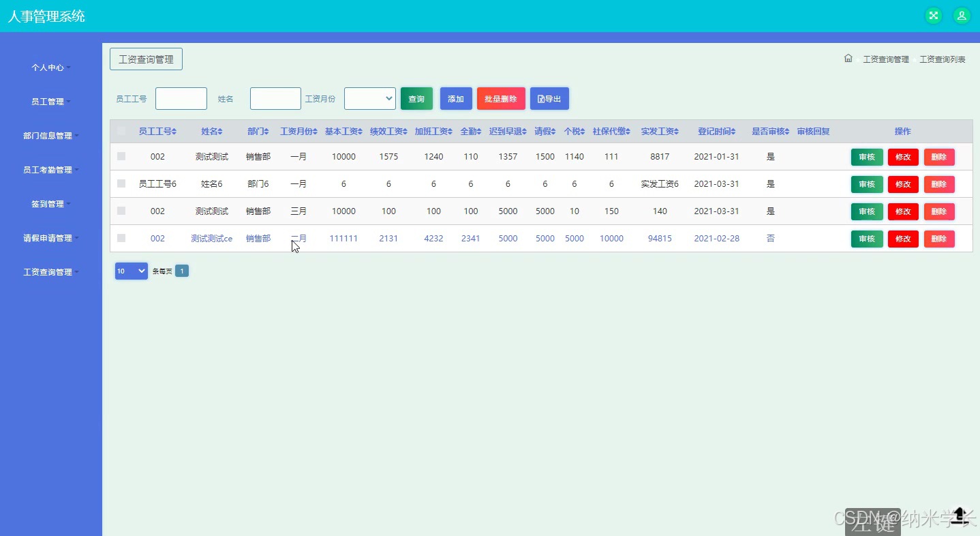Click the 查询 search button
The width and height of the screenshot is (980, 536).
(x=416, y=99)
